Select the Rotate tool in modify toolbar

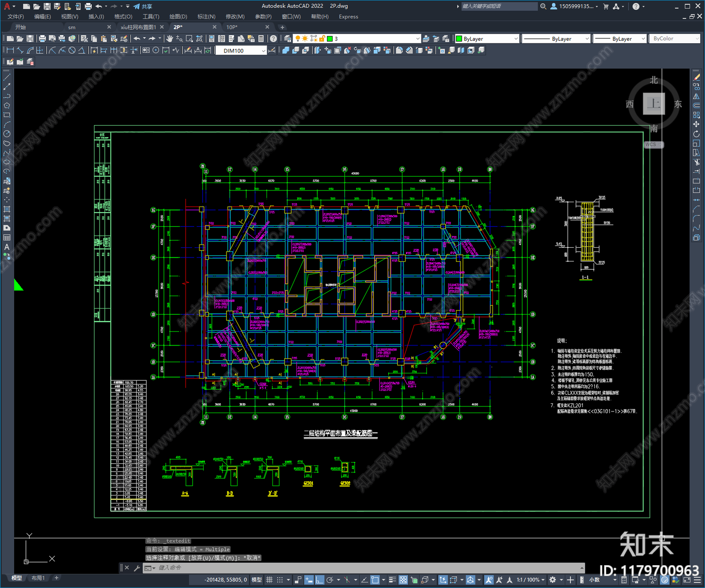tap(696, 134)
